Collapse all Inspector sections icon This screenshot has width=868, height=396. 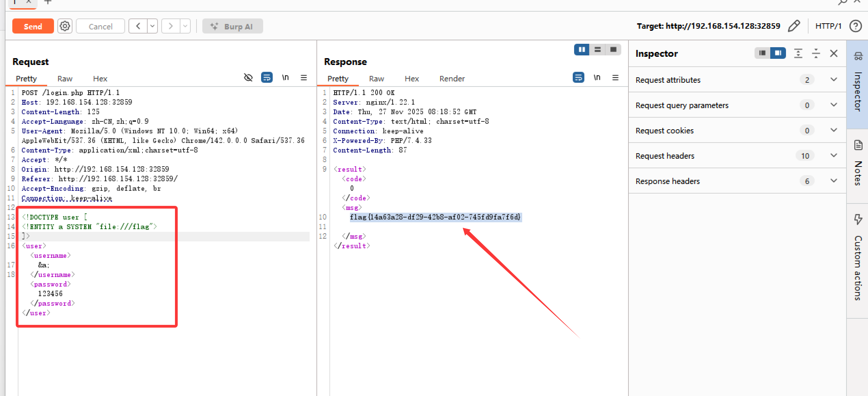pyautogui.click(x=816, y=53)
